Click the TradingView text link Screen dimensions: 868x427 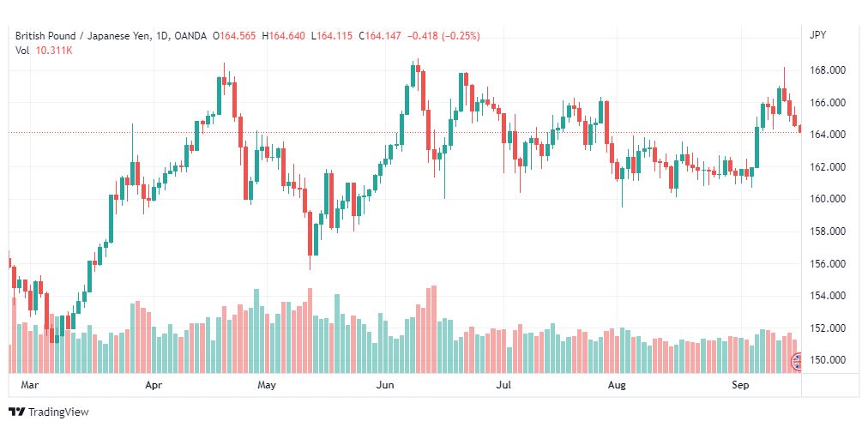coord(58,412)
